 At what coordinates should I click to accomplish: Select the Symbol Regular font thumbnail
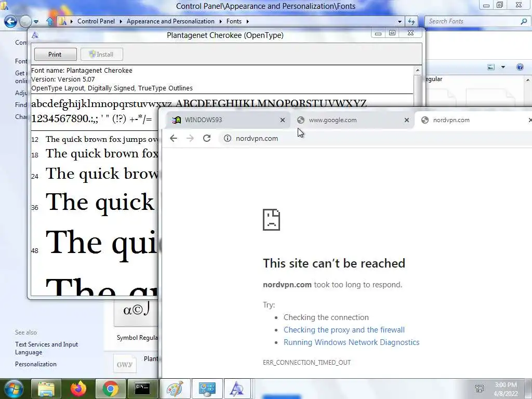tap(136, 314)
